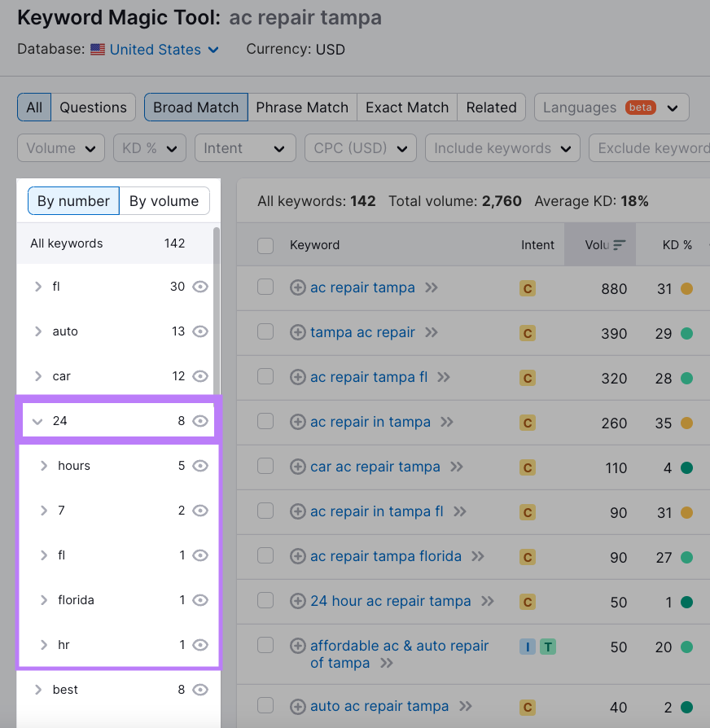Click the plus icon beside "ac repair tampa"
710x728 pixels.
pyautogui.click(x=298, y=287)
